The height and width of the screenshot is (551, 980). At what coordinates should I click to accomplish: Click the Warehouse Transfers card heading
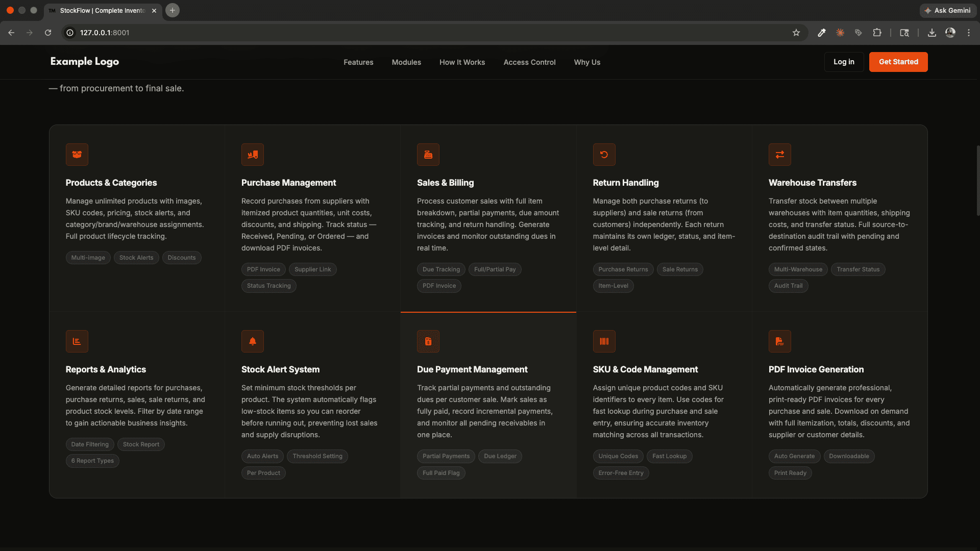(x=812, y=183)
